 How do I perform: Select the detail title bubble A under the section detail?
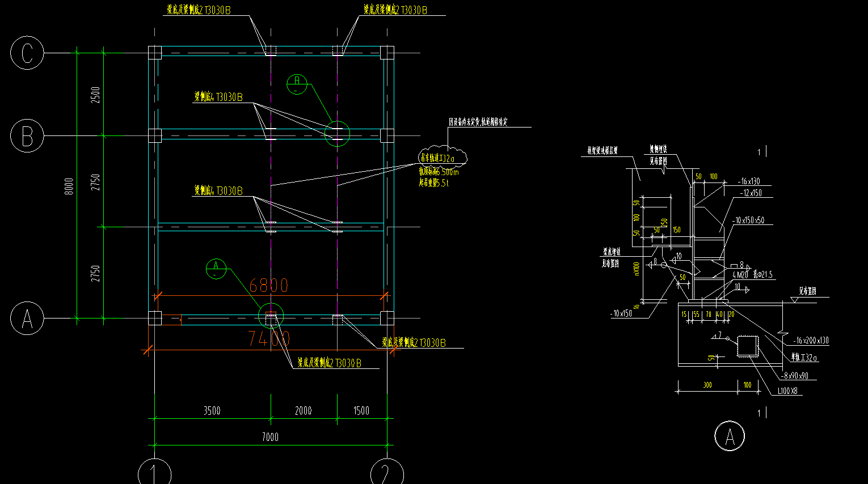[730, 436]
